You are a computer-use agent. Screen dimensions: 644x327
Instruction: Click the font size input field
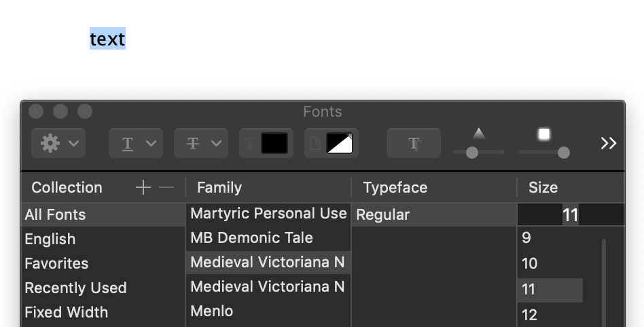[x=569, y=215]
